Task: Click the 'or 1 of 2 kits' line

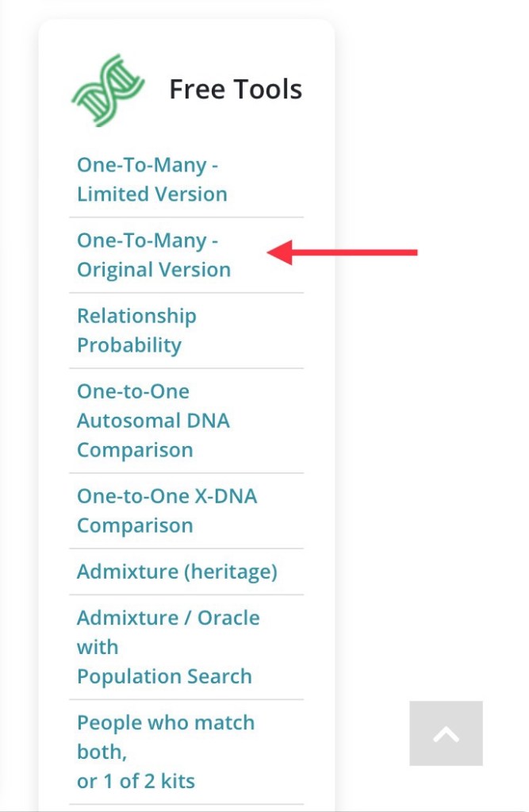Action: pos(136,781)
